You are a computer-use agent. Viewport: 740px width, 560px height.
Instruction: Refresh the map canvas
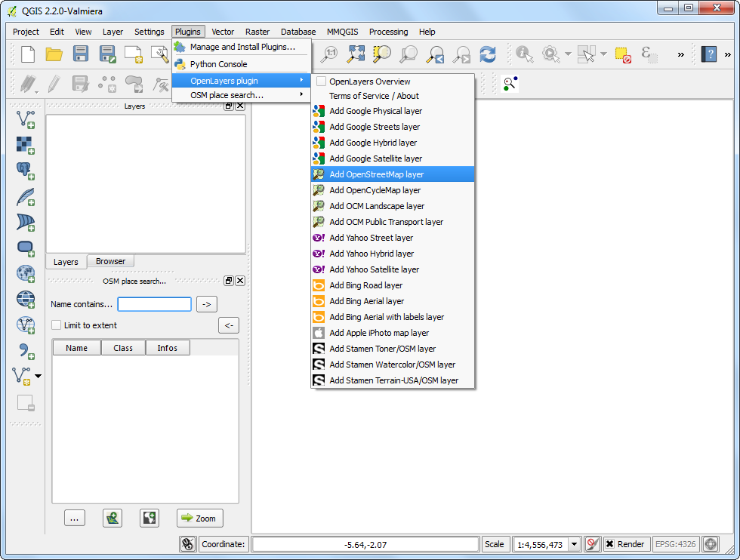pos(488,54)
